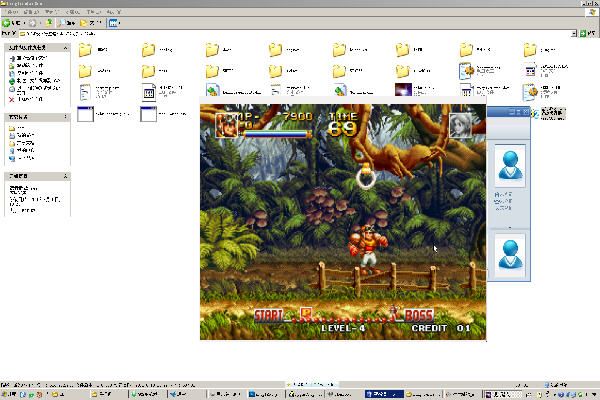Open the Views dropdown in Explorer toolbar
The image size is (600, 400).
coord(114,23)
